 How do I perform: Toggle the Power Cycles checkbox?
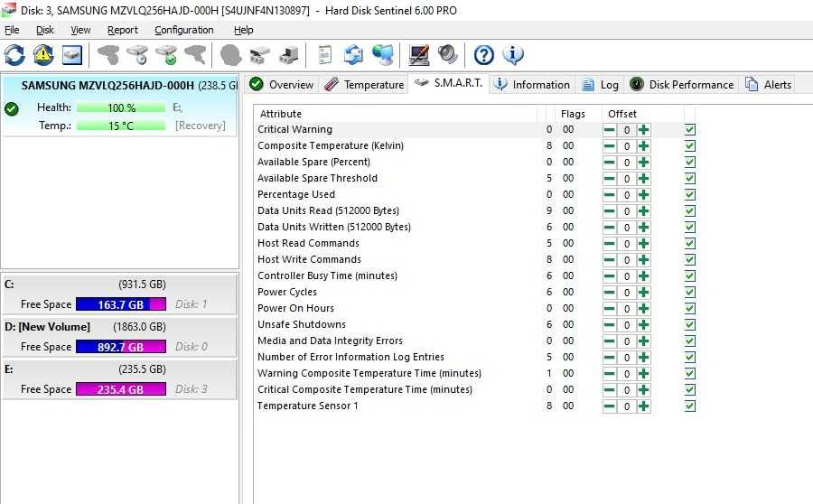click(x=689, y=293)
